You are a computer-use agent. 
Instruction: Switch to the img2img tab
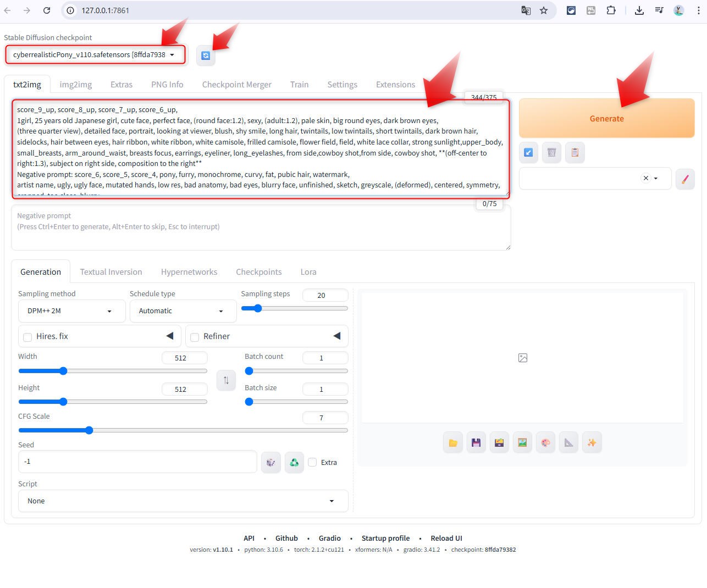pos(76,85)
